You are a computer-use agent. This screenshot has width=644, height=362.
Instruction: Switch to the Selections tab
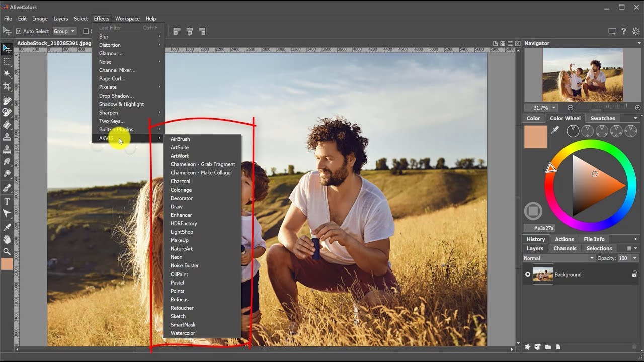(599, 248)
